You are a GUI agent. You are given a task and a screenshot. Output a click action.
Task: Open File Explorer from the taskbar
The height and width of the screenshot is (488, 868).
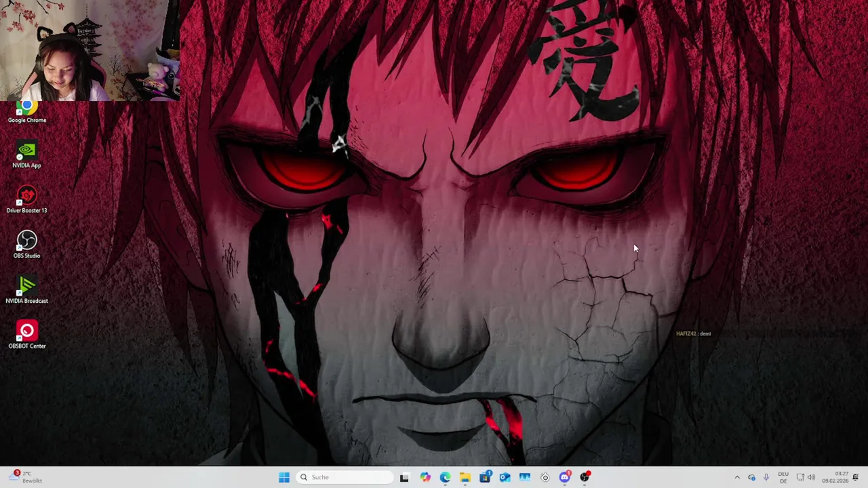click(x=465, y=477)
